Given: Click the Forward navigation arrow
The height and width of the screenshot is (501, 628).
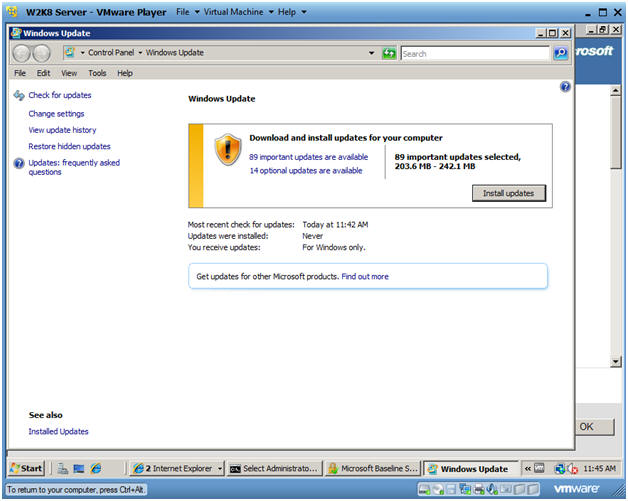Looking at the screenshot, I should tap(41, 53).
